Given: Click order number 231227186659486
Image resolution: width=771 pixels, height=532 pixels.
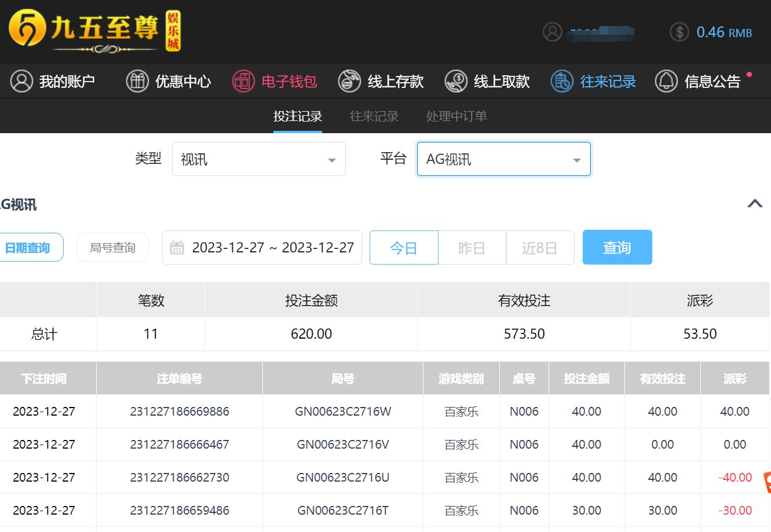Looking at the screenshot, I should pos(180,511).
